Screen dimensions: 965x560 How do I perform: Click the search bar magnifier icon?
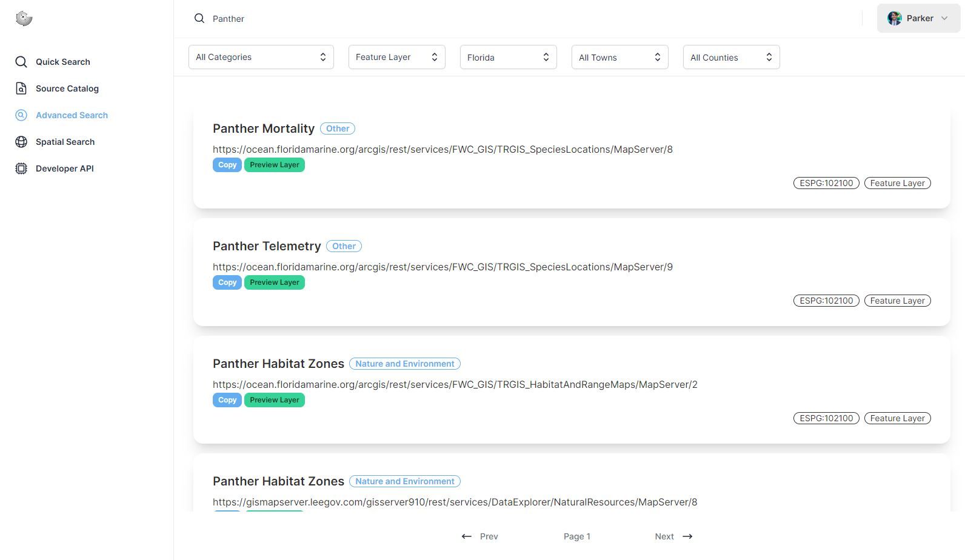pyautogui.click(x=199, y=19)
